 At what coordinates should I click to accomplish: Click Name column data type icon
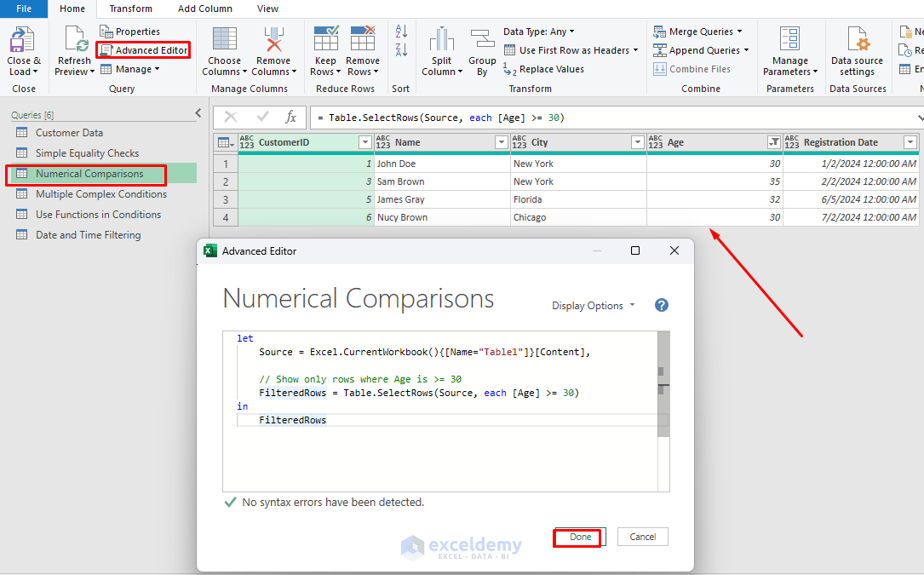pos(383,142)
